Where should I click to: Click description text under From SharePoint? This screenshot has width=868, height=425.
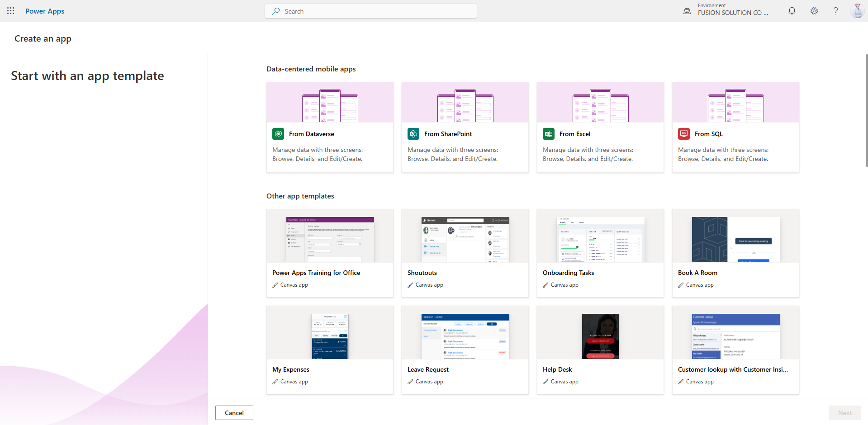click(453, 154)
